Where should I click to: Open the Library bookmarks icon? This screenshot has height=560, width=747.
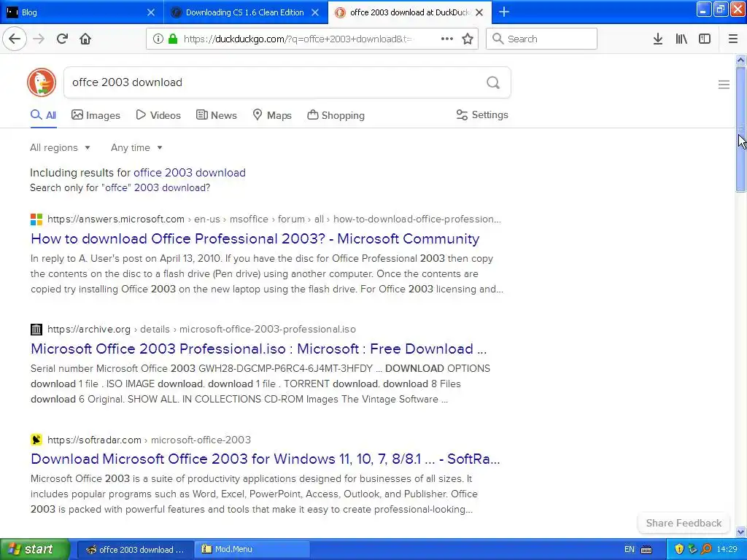681,39
